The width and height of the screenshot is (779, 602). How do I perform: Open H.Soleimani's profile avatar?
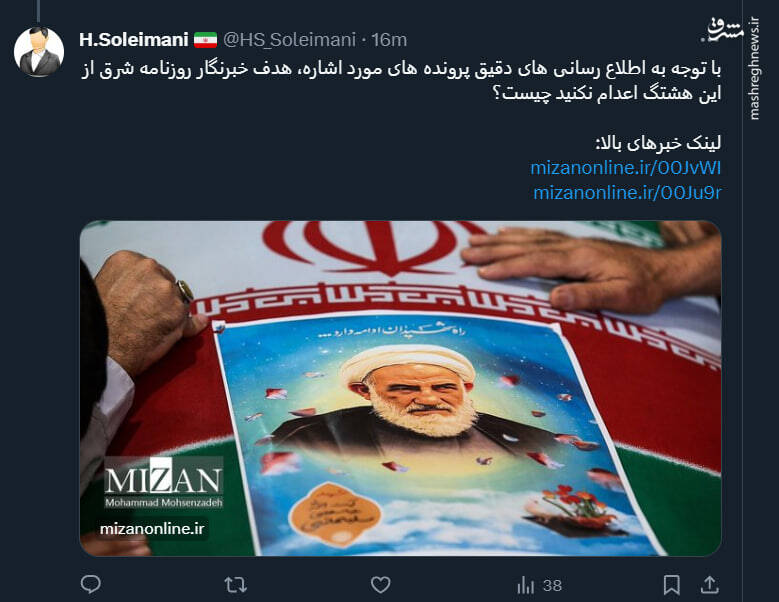pyautogui.click(x=39, y=52)
